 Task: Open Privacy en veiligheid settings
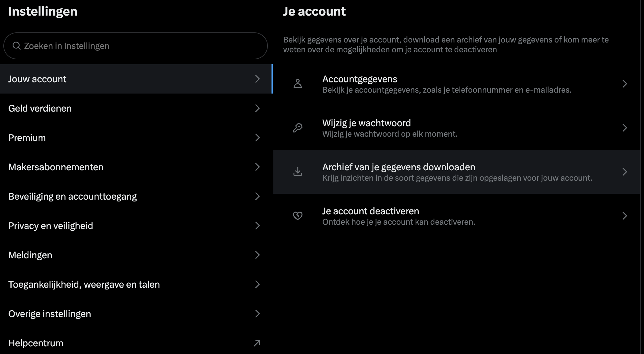click(x=51, y=226)
